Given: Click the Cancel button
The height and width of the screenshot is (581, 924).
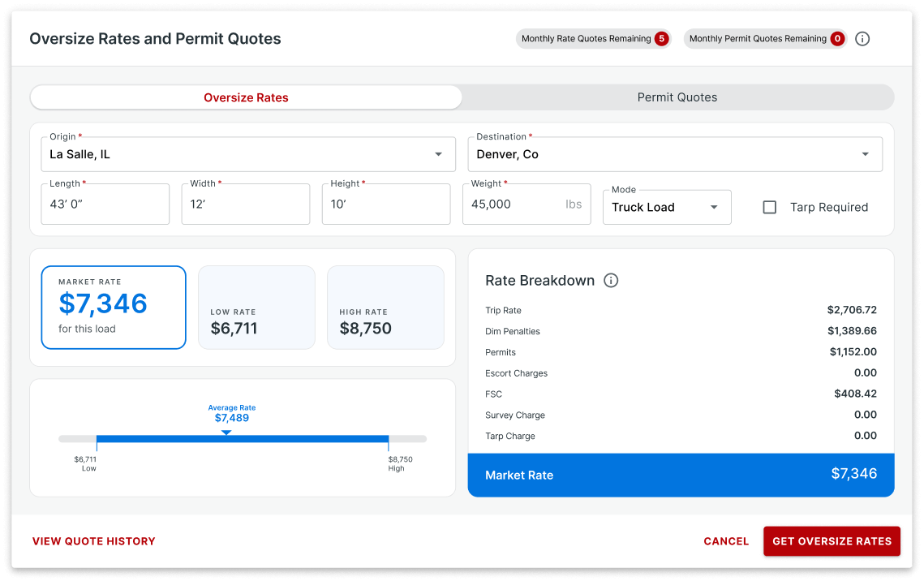Looking at the screenshot, I should tap(726, 541).
